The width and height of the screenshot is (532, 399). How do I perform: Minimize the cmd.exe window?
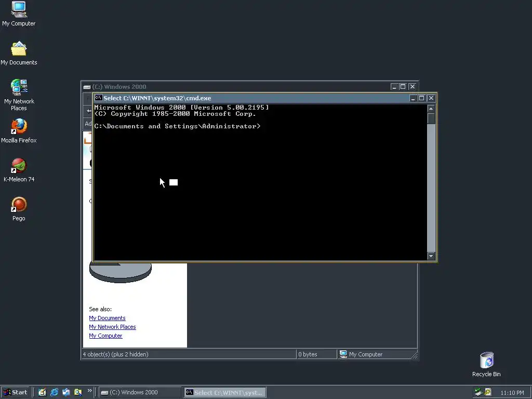pyautogui.click(x=413, y=98)
